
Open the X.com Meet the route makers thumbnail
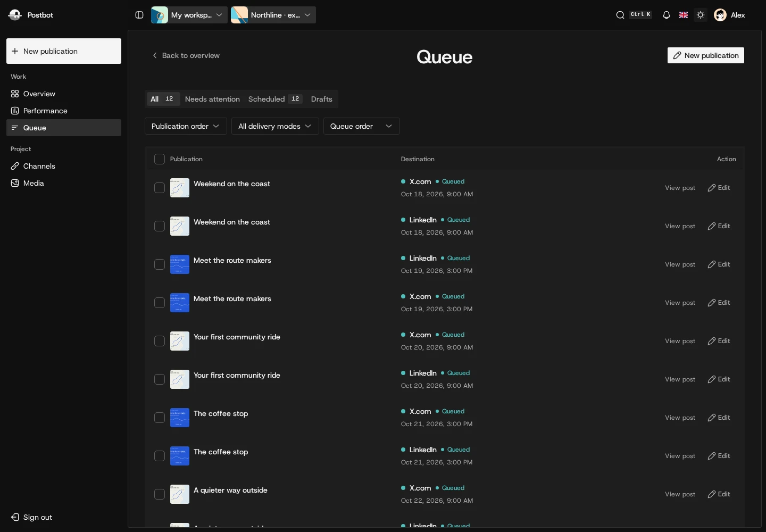click(180, 303)
